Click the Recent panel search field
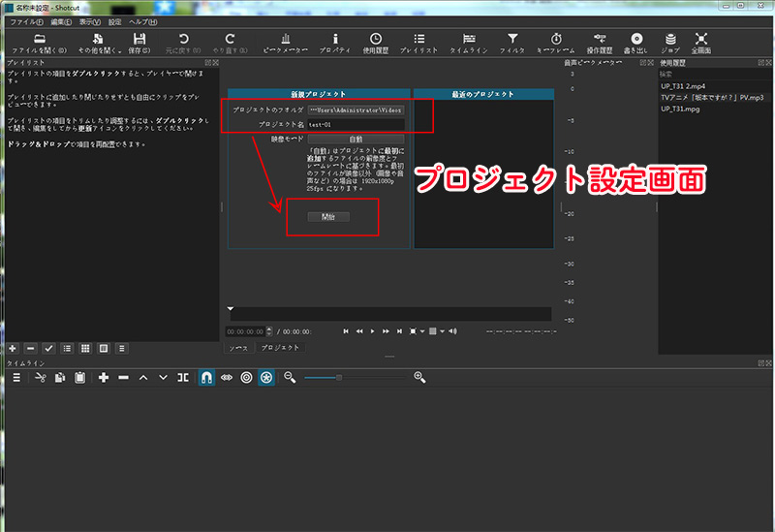Screen dimensions: 775x532 [x=715, y=75]
